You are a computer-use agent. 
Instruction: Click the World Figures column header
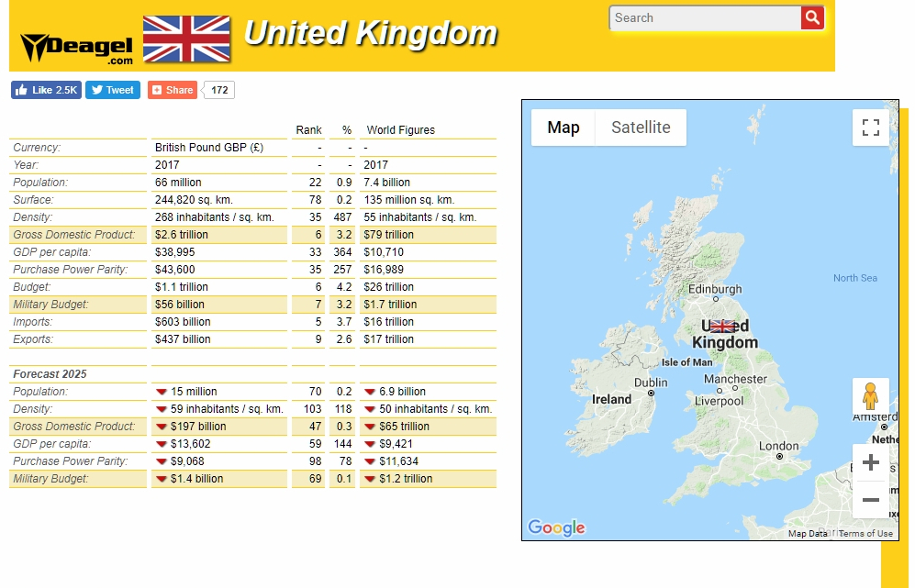pyautogui.click(x=401, y=130)
